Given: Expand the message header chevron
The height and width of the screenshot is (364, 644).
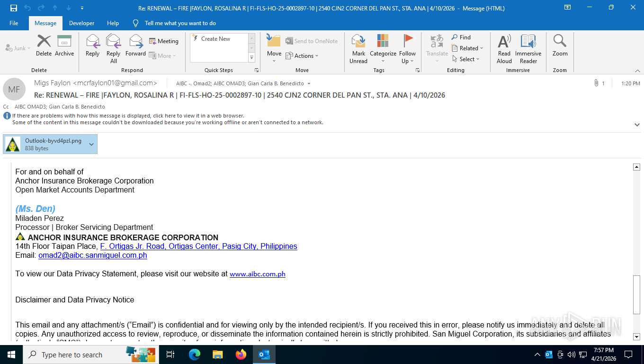Looking at the screenshot, I should point(637,125).
